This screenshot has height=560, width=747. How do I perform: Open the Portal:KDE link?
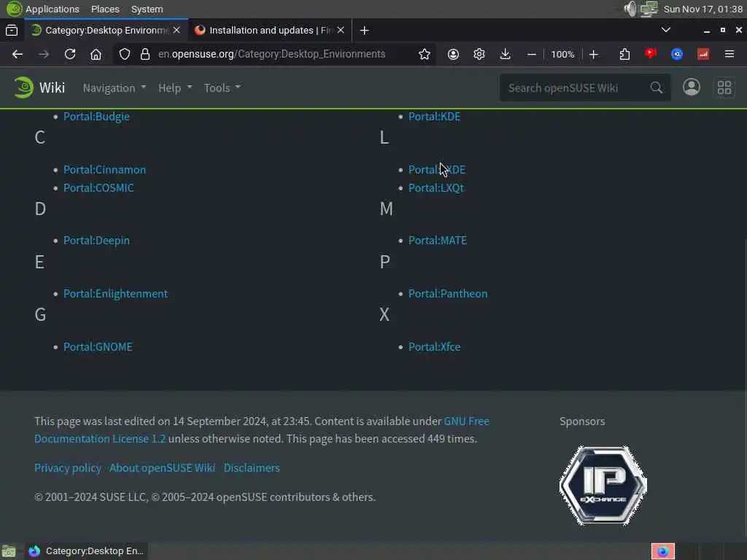click(435, 117)
